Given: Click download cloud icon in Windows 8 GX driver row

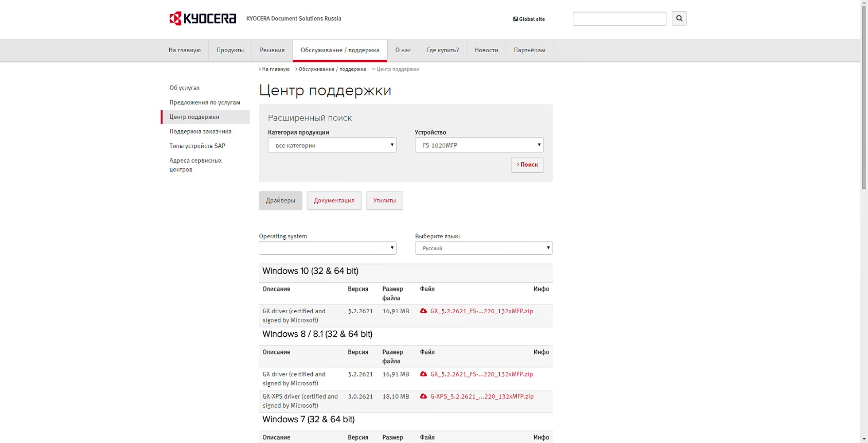Looking at the screenshot, I should coord(424,374).
